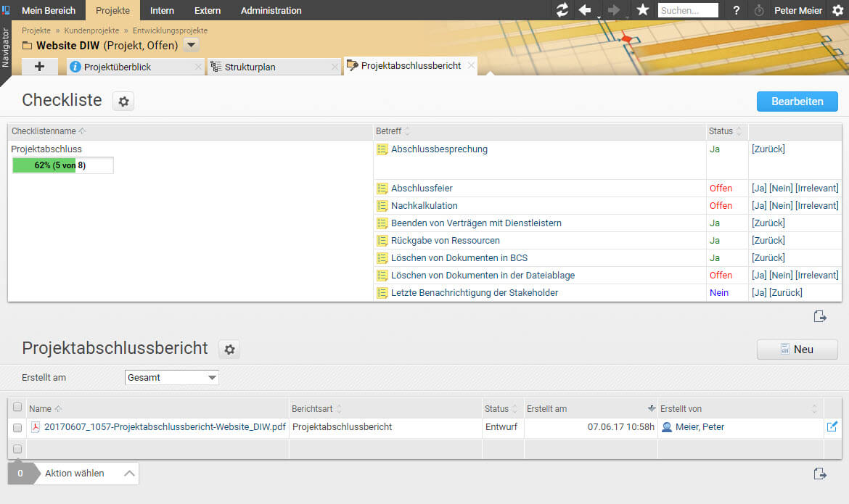The image size is (849, 504).
Task: Click export icon below the checklist table
Action: coord(820,316)
